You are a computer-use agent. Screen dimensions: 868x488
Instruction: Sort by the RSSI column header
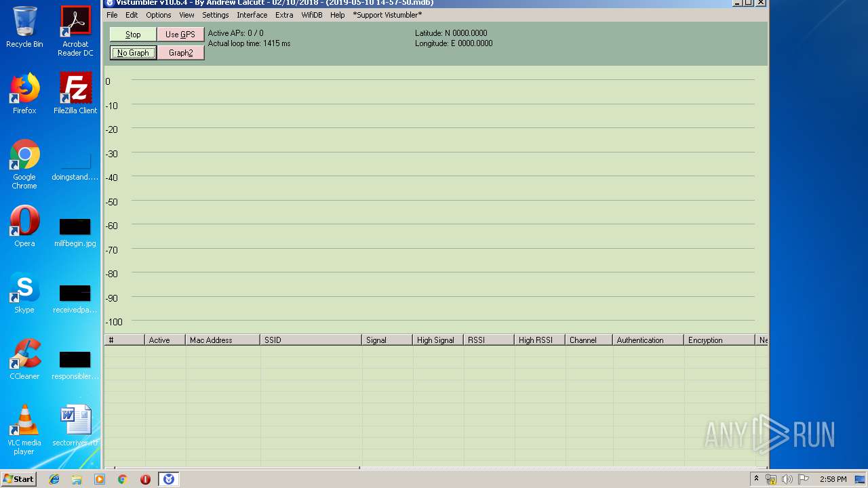click(489, 340)
